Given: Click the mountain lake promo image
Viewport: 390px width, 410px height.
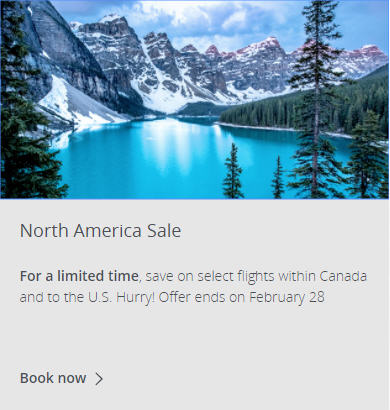Looking at the screenshot, I should point(195,99).
